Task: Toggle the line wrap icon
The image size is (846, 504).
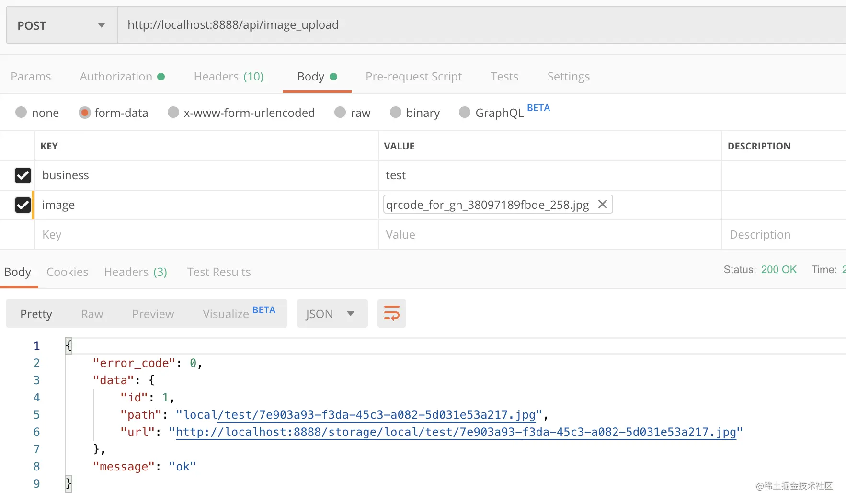Action: pos(392,313)
